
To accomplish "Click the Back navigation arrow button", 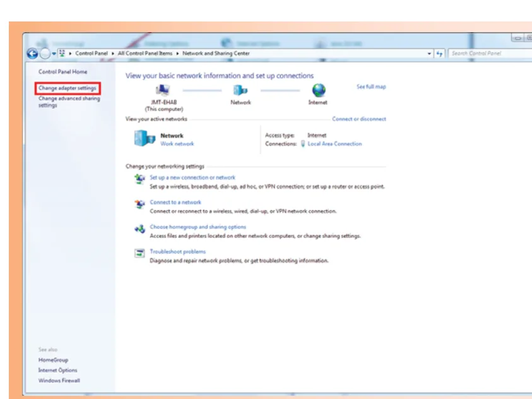I will pos(33,53).
